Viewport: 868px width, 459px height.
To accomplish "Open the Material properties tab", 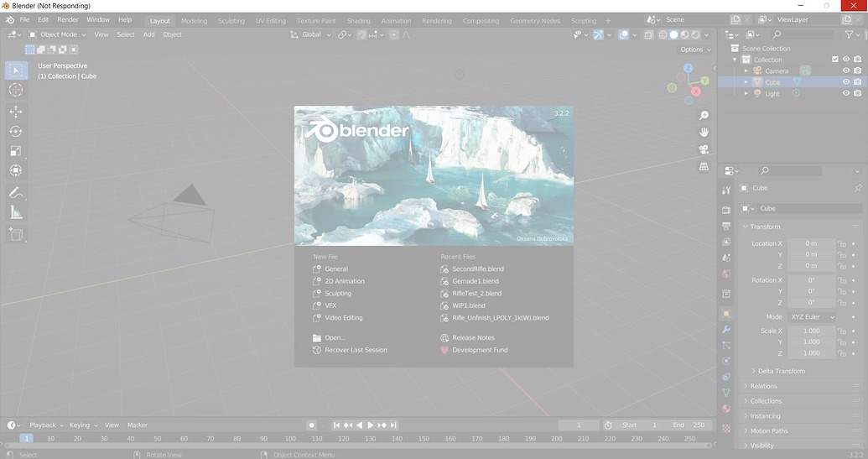I will pyautogui.click(x=726, y=409).
